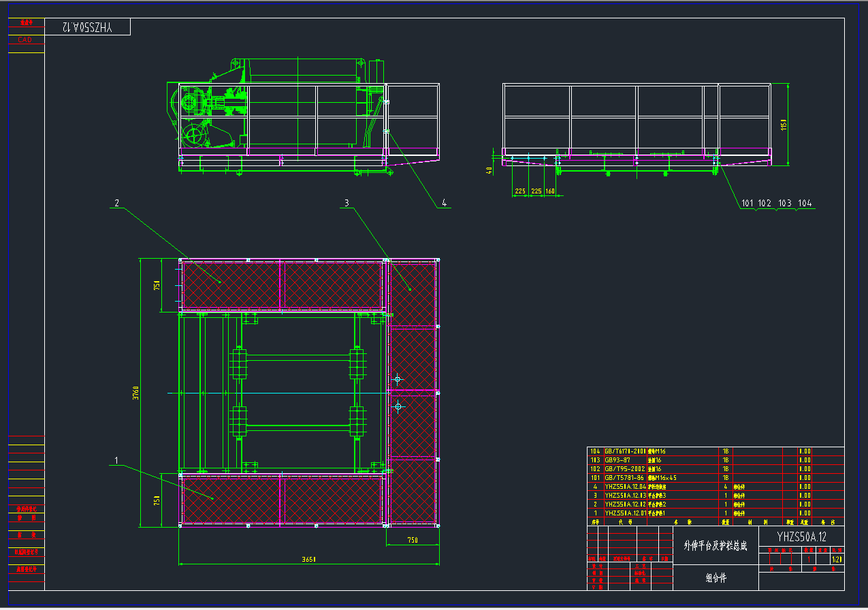This screenshot has height=610, width=868.
Task: Click the 750 horizontal dimension text
Action: [x=413, y=541]
